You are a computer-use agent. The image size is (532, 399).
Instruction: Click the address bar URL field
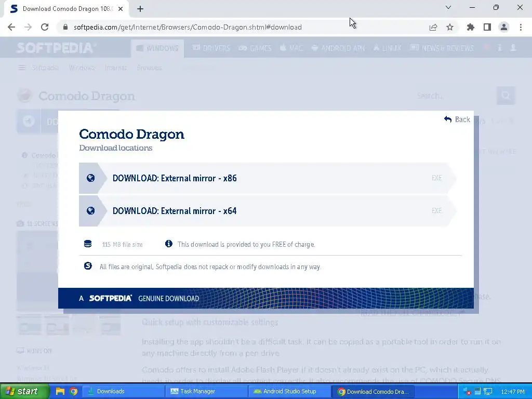[244, 27]
